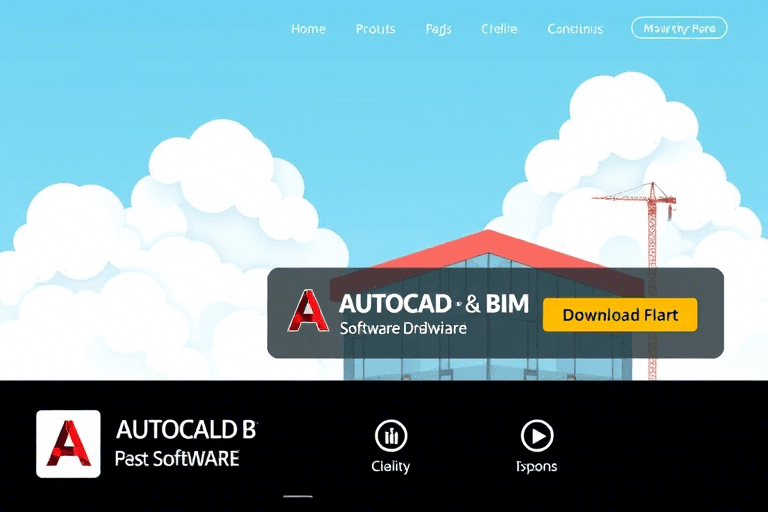768x512 pixels.
Task: Click the Software Drdwiare subtitle text
Action: pyautogui.click(x=403, y=328)
